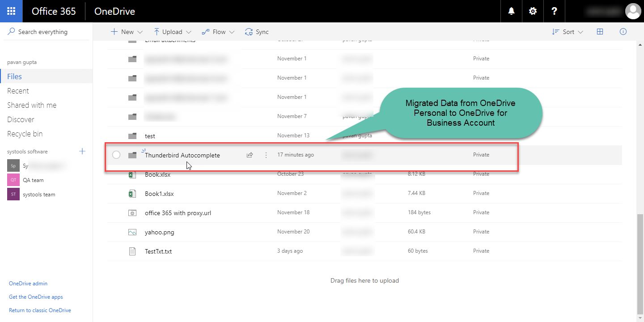Open more actions for Thunderbird Autocomplete
The image size is (644, 322).
click(266, 155)
